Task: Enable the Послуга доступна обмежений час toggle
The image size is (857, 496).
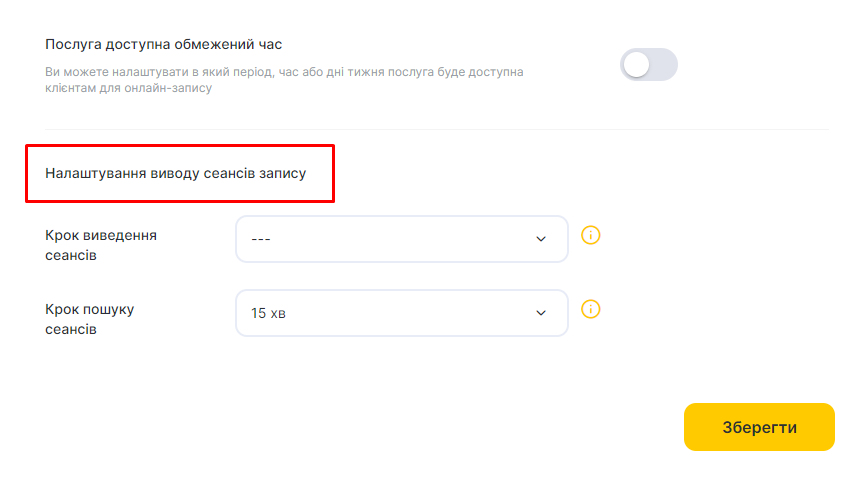Action: click(649, 64)
